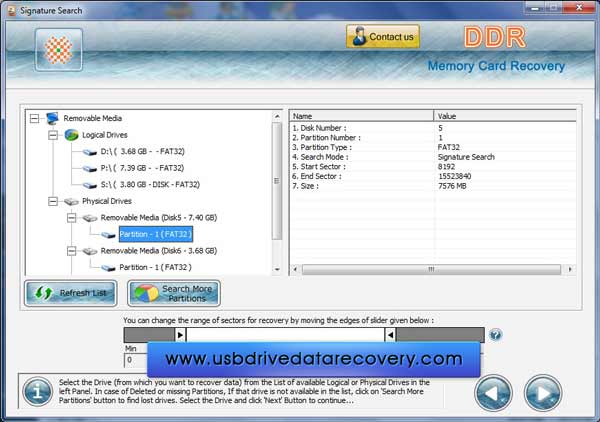Click the disk icon beside Disk5 - 7.40 GB
The image size is (600, 422).
[90, 218]
